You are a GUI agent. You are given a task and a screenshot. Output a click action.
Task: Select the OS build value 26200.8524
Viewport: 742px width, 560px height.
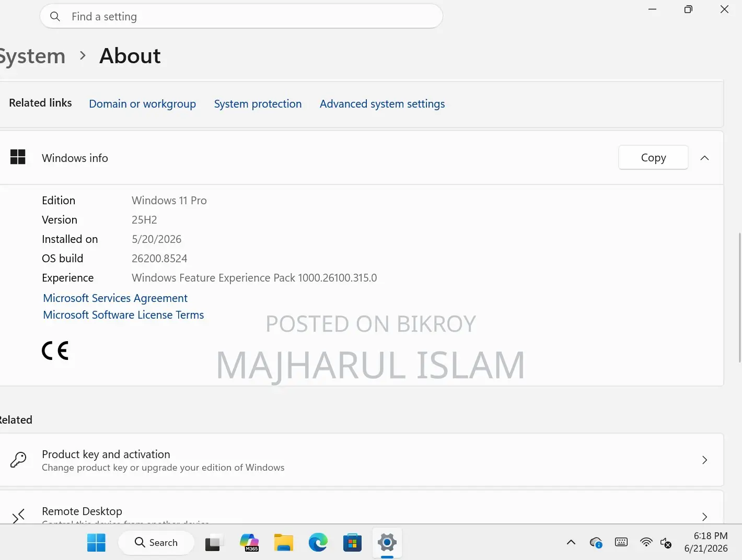pos(159,259)
